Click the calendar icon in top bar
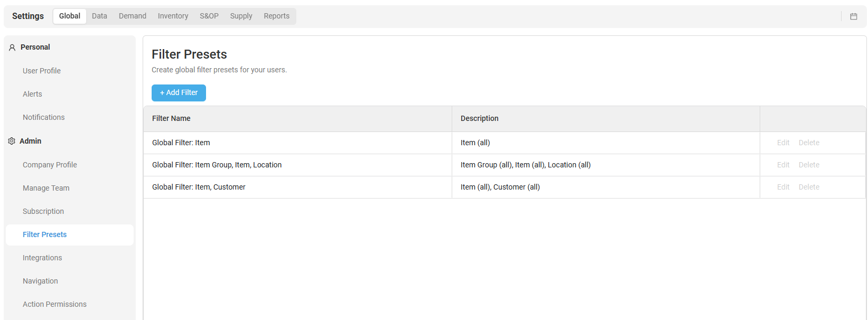This screenshot has height=320, width=868. tap(853, 16)
